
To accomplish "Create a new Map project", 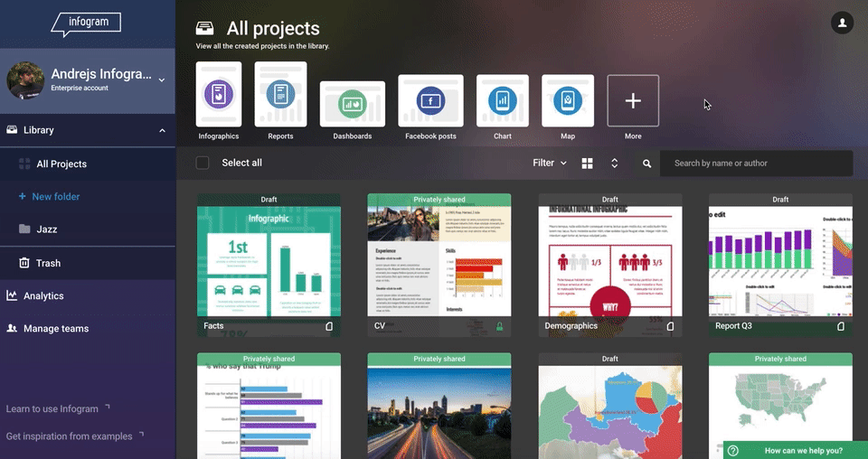I will point(568,100).
